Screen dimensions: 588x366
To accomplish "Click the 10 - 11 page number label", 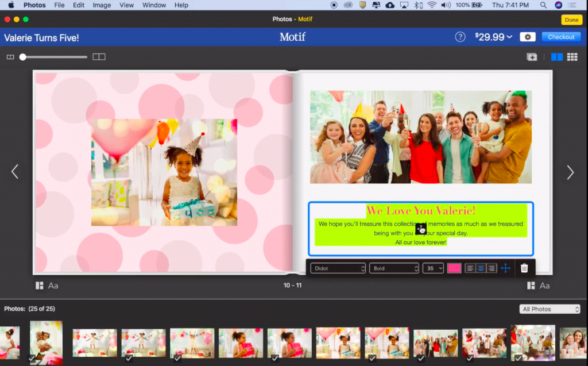I will tap(292, 286).
